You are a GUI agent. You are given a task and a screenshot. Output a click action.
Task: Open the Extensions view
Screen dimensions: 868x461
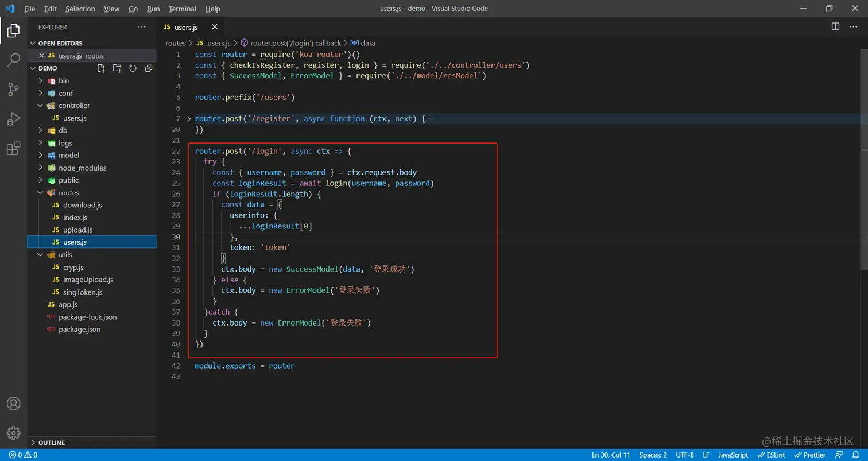[x=13, y=148]
